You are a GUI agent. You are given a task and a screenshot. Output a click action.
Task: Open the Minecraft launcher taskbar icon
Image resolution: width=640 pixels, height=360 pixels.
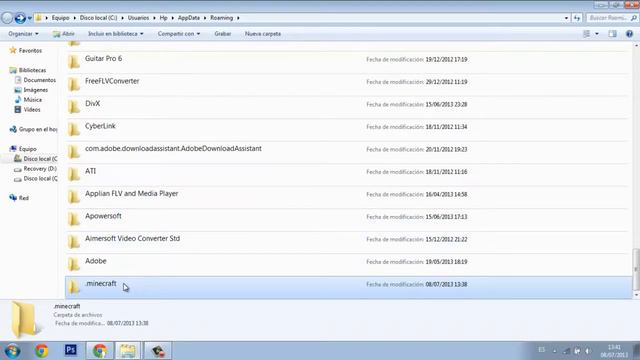[158, 351]
